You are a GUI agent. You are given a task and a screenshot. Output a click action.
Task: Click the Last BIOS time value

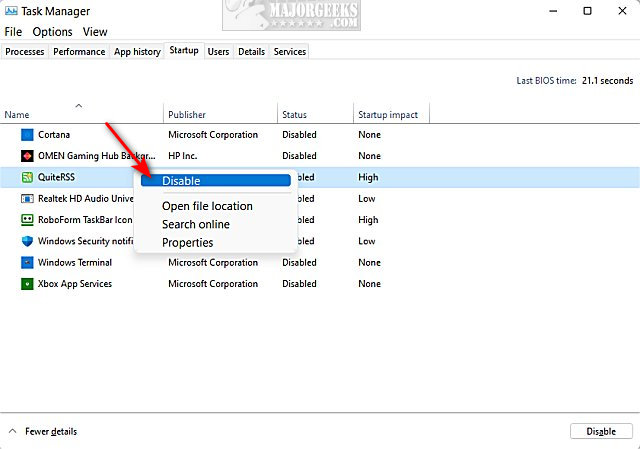(607, 81)
